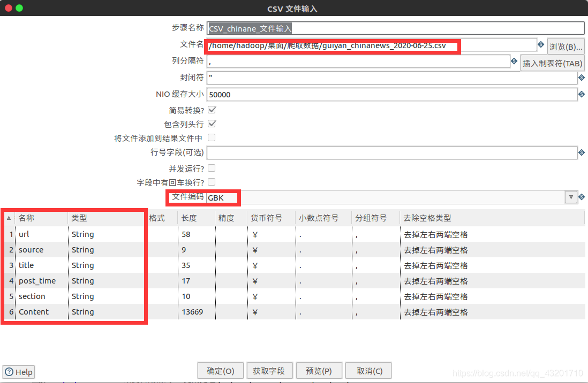
Task: Click ¥ currency cell in url row
Action: [x=272, y=234]
